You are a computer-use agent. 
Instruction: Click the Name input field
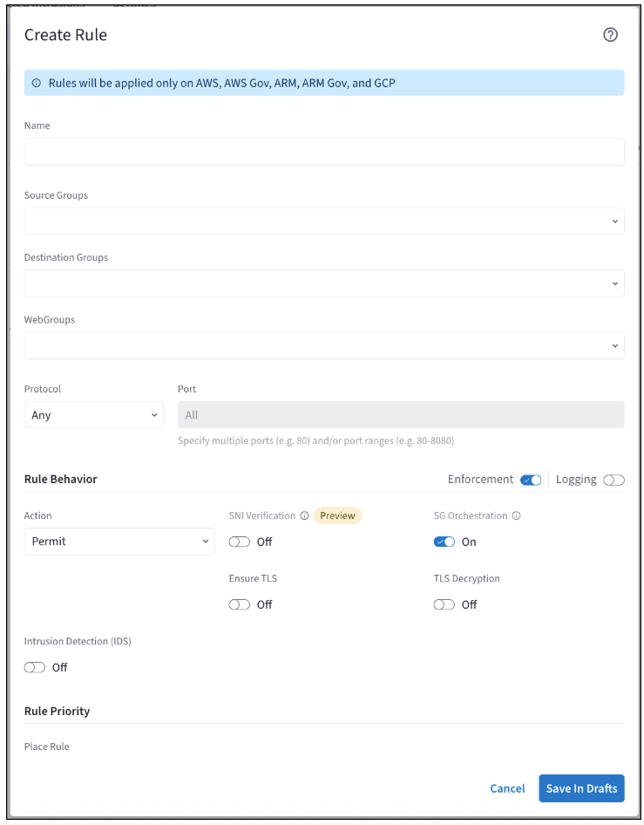click(x=324, y=152)
